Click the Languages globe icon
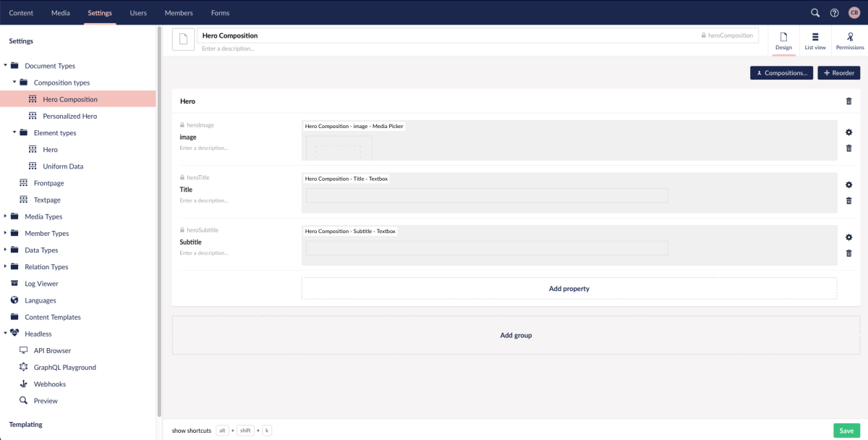 coord(14,300)
